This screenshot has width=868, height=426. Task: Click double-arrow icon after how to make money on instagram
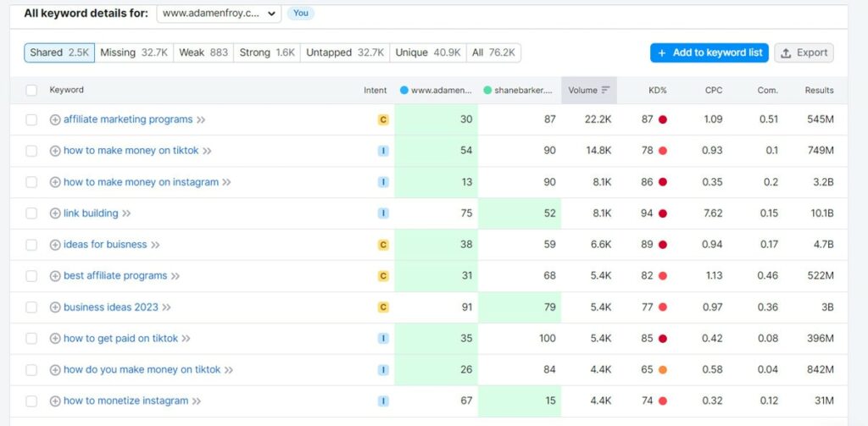(226, 182)
